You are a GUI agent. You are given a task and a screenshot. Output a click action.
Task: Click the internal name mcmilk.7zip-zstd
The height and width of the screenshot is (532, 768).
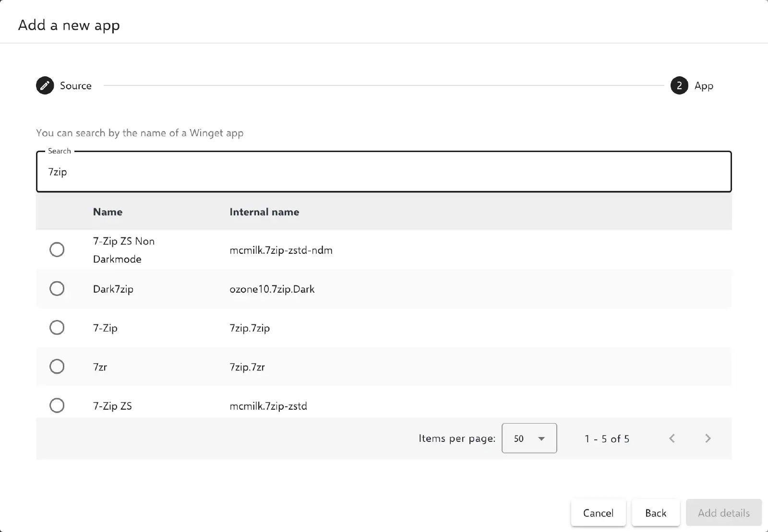point(268,406)
